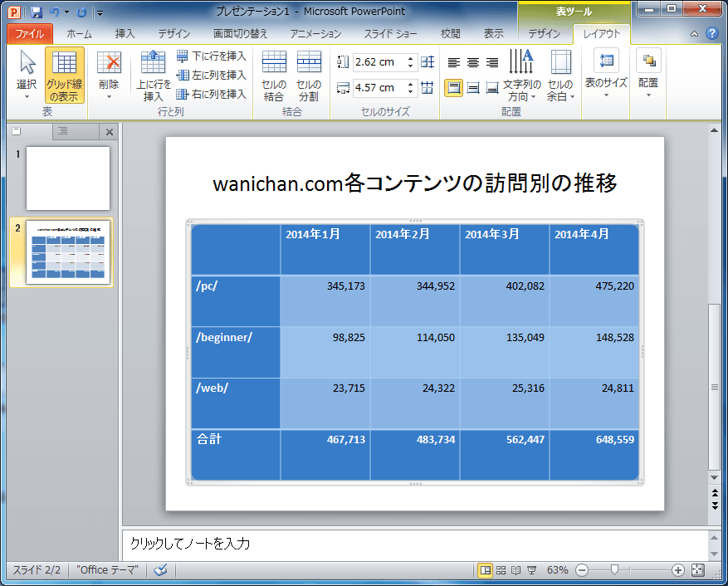Align text to top of cell
Image resolution: width=728 pixels, height=586 pixels.
(x=453, y=88)
